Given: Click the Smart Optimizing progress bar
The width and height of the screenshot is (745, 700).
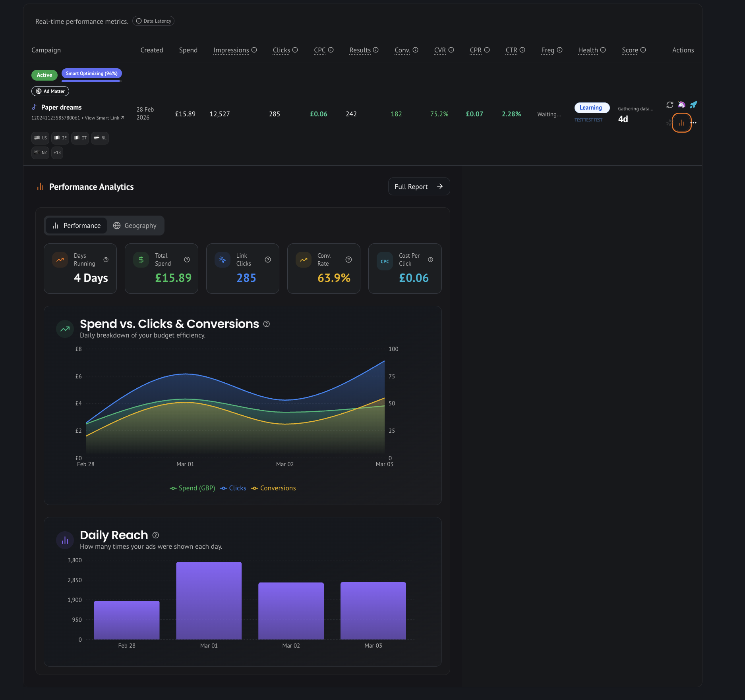Looking at the screenshot, I should pos(91,81).
